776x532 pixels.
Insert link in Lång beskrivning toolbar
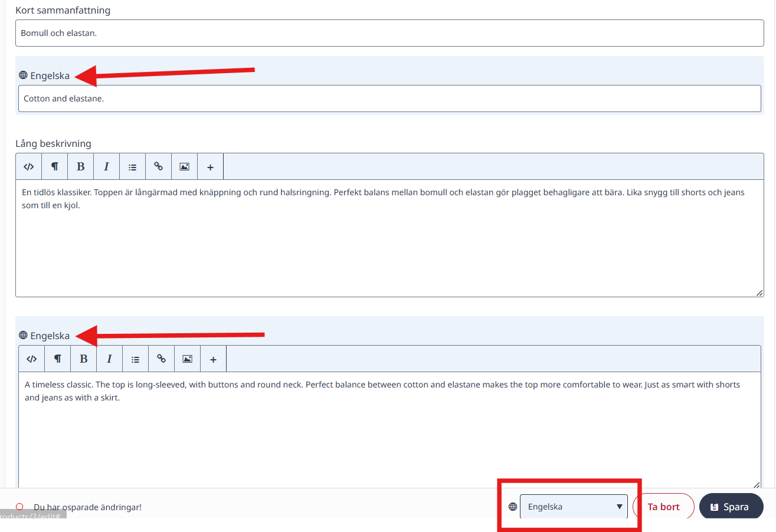click(158, 166)
